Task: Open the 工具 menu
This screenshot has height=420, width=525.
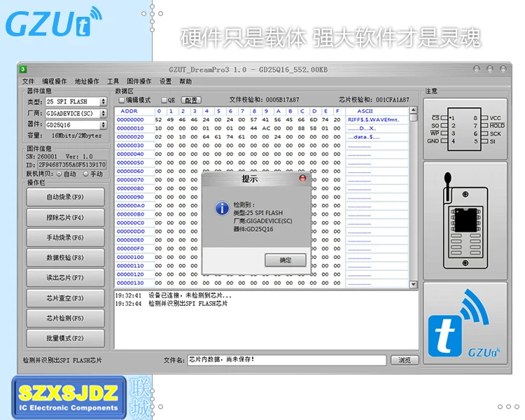Action: coord(113,81)
